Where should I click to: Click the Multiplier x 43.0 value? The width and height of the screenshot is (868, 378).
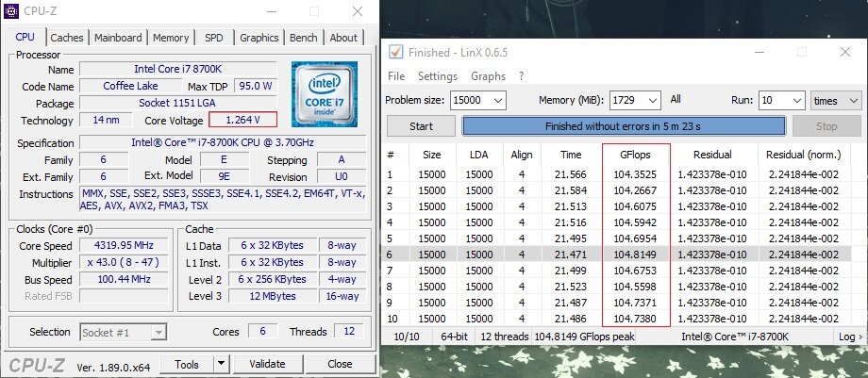[x=124, y=262]
